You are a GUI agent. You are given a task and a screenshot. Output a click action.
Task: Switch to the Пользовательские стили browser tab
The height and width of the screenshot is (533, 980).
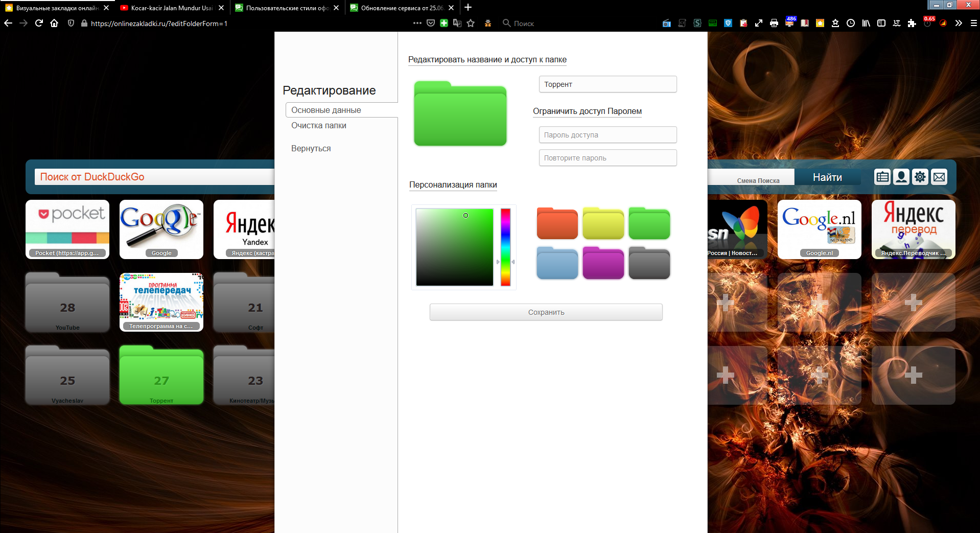pos(286,8)
